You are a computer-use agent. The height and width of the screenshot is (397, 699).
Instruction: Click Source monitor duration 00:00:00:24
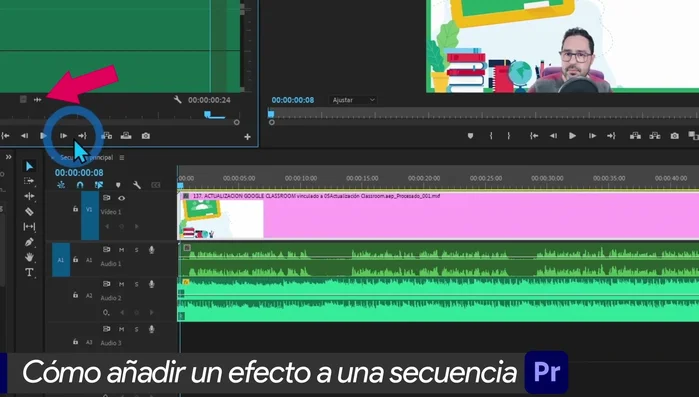click(x=209, y=100)
